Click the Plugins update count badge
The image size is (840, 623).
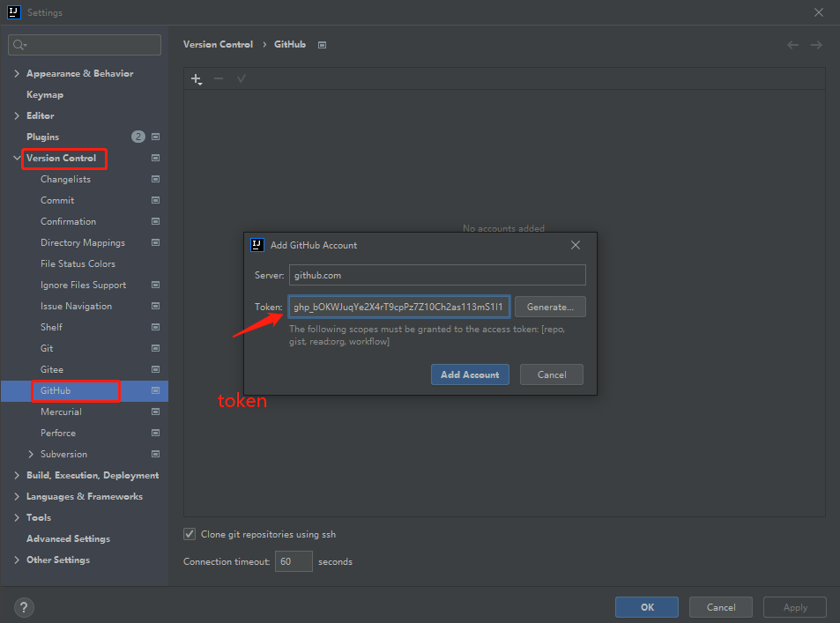pos(138,137)
